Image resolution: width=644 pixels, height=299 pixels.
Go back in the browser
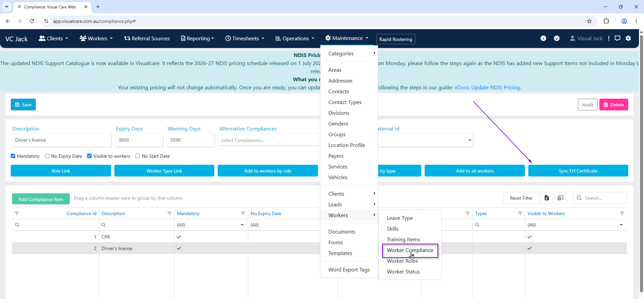(x=8, y=21)
